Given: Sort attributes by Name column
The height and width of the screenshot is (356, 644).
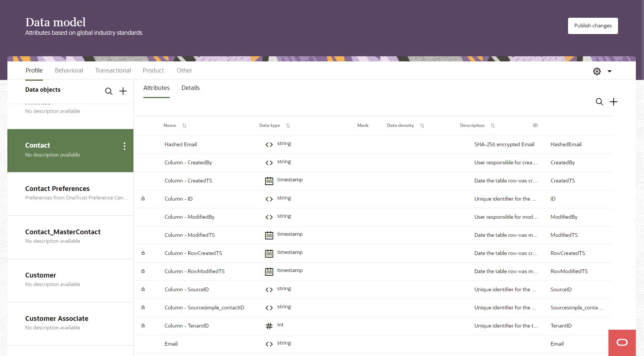Looking at the screenshot, I should point(184,126).
